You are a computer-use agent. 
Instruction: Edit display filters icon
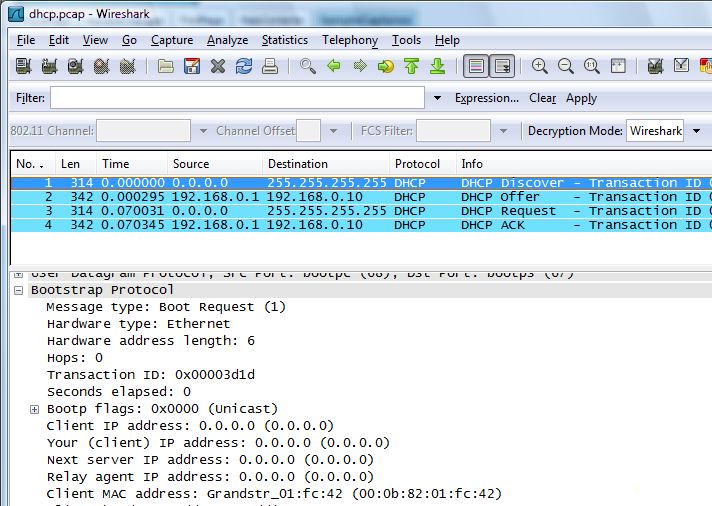coord(682,66)
